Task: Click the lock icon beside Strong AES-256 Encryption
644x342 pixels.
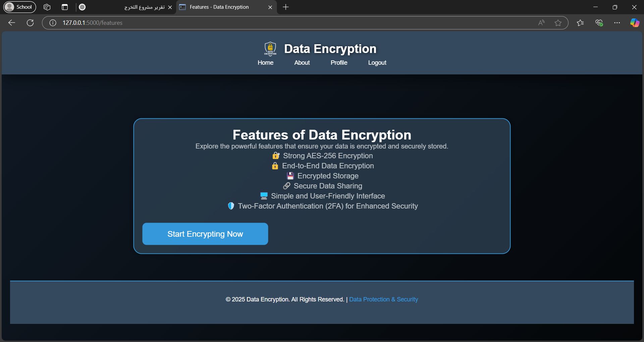Action: pos(276,156)
